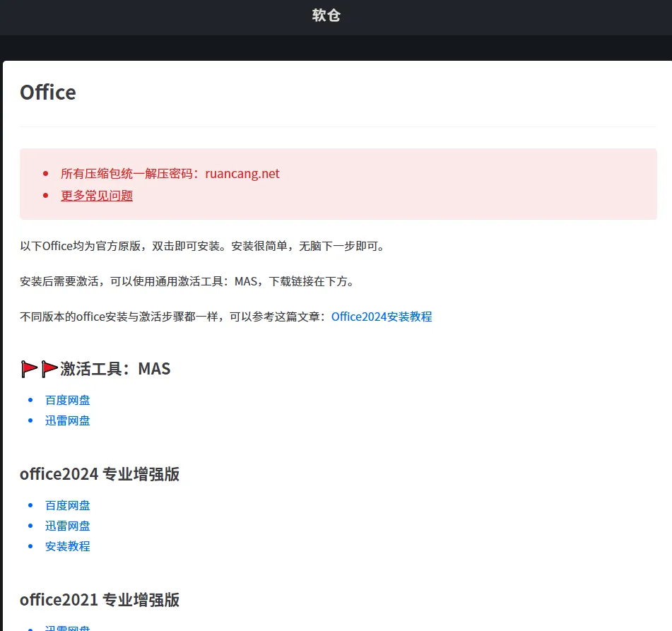Click the office2024 专业增强版 heading
672x631 pixels.
click(x=100, y=475)
